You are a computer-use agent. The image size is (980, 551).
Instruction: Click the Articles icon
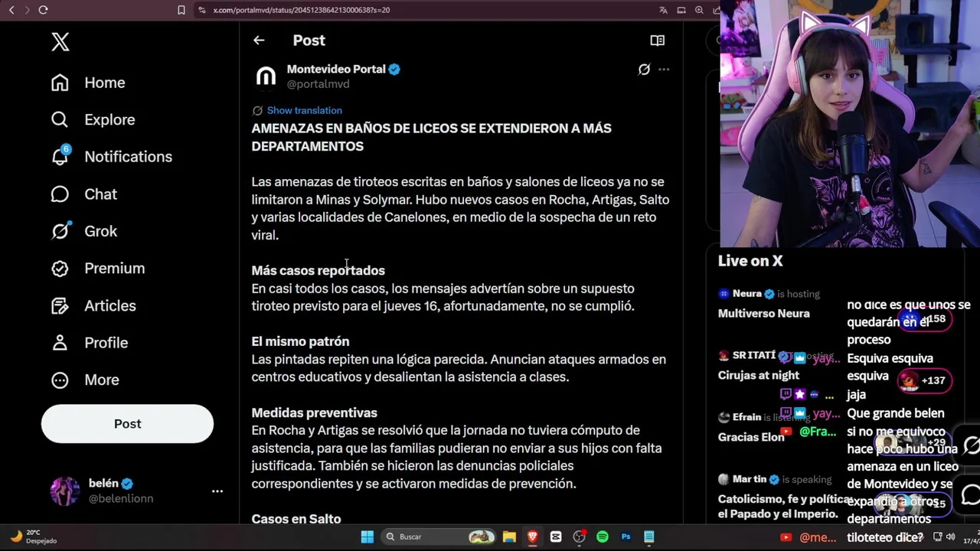(x=60, y=305)
